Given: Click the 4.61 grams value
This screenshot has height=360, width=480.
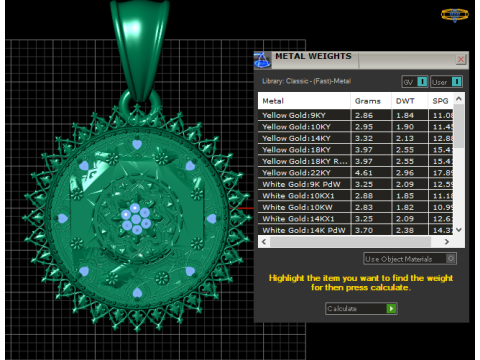Looking at the screenshot, I should [x=364, y=173].
